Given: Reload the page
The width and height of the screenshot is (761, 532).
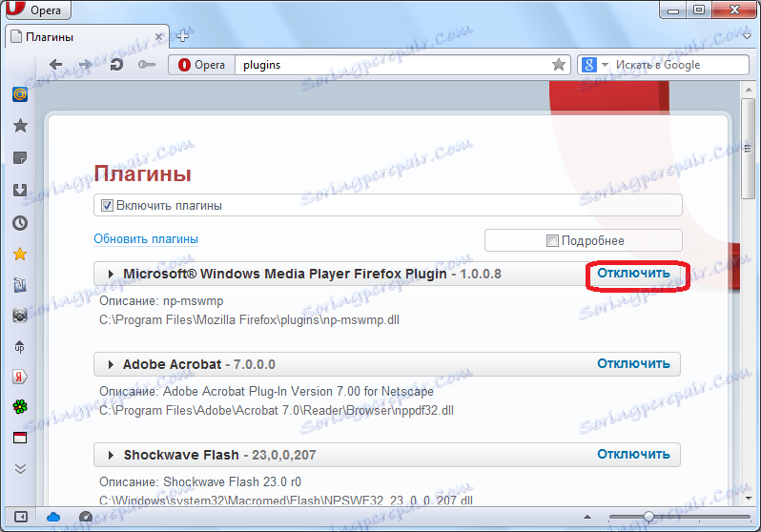Looking at the screenshot, I should 116,65.
